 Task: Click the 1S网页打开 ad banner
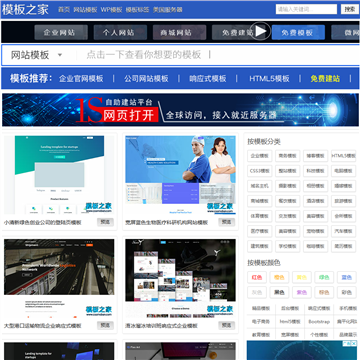180,110
